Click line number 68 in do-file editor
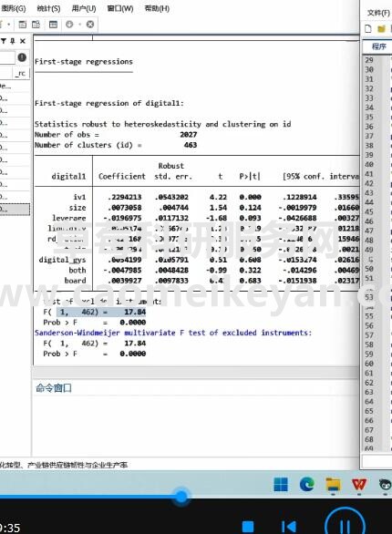The width and height of the screenshot is (392, 534). coord(369,439)
